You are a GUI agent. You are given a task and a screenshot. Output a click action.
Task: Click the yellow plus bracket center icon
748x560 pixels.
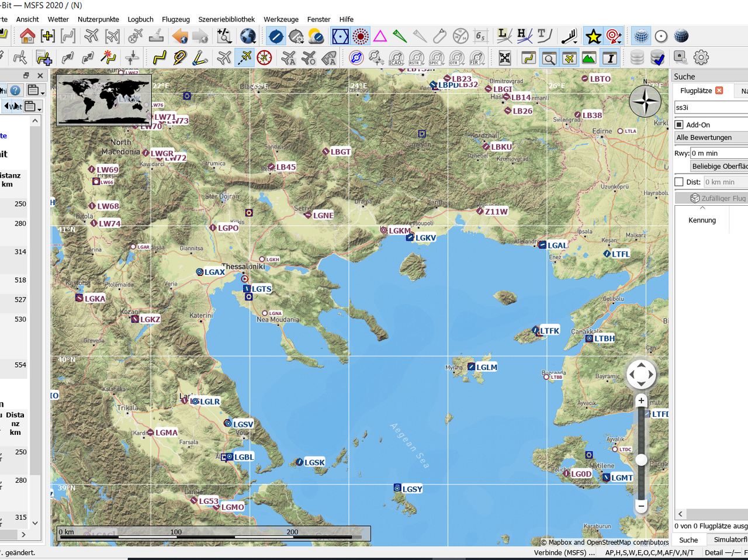(x=48, y=36)
